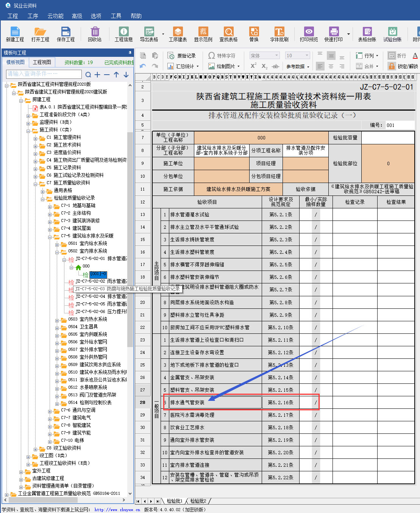Open the 宋体 font name dropdown
This screenshot has height=513, width=420.
coord(264,56)
